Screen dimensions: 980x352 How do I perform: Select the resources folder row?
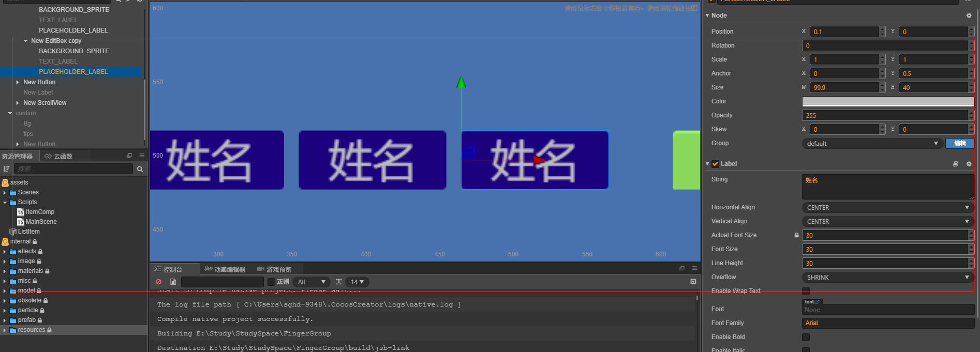pos(73,330)
